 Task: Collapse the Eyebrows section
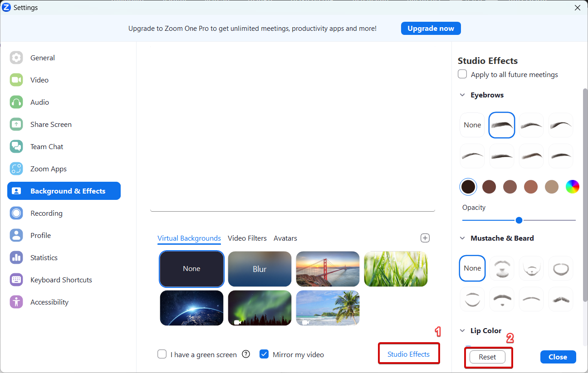click(462, 95)
